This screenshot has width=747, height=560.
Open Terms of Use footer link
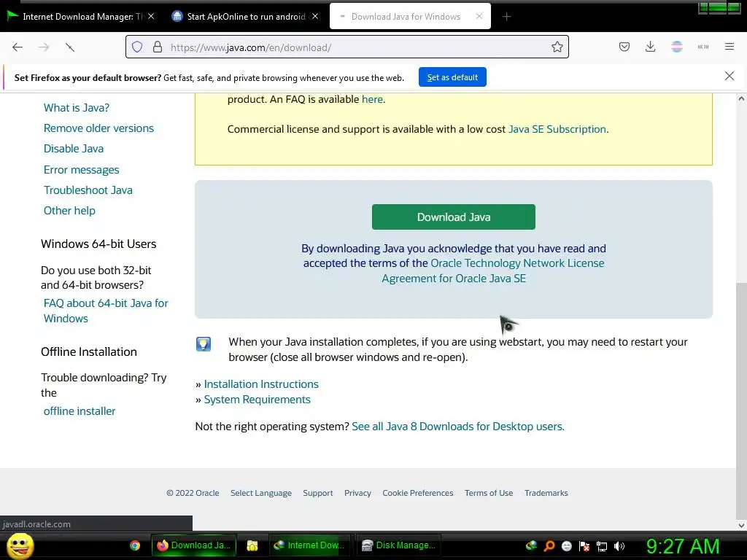[x=489, y=494]
